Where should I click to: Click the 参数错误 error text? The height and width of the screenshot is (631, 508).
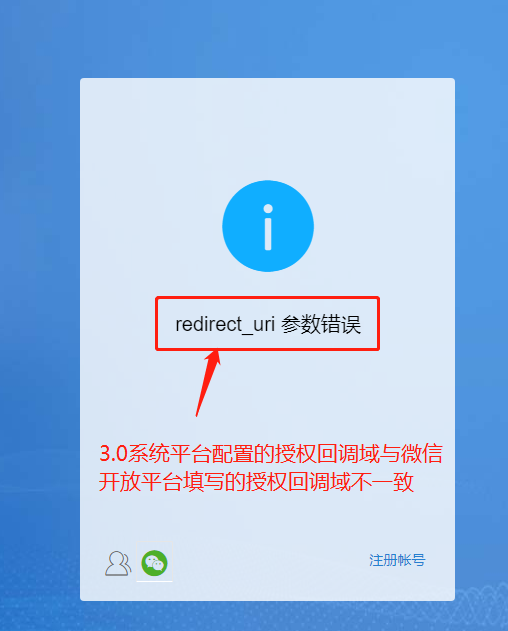321,324
